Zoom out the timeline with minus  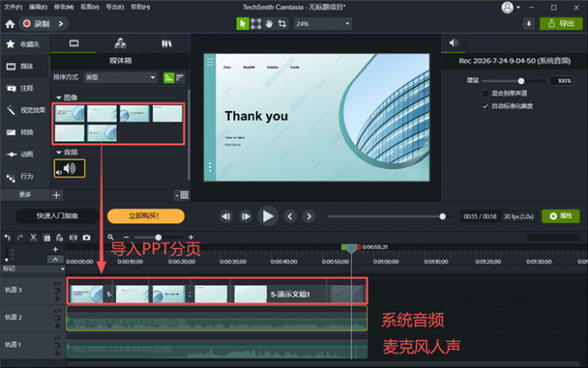pyautogui.click(x=126, y=237)
